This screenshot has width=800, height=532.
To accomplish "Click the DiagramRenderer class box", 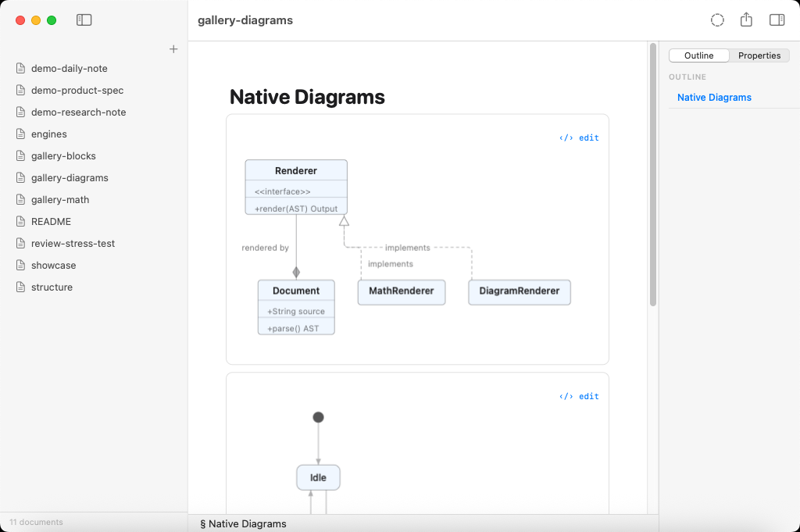I will pyautogui.click(x=520, y=292).
